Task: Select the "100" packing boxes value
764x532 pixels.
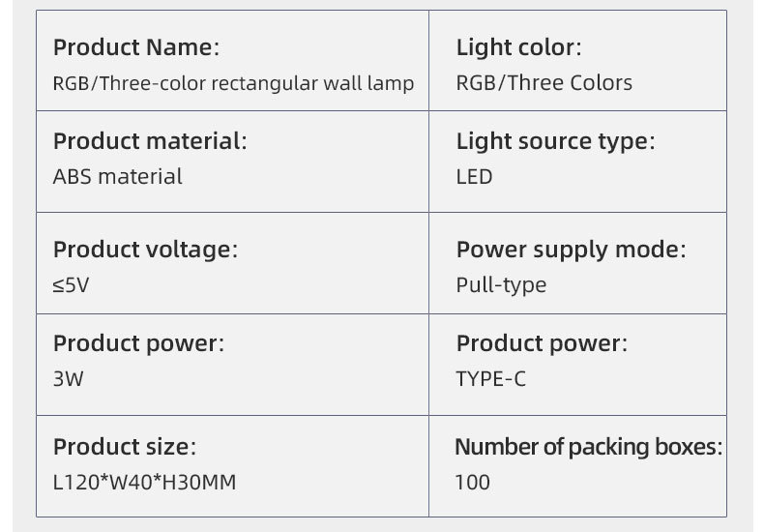Action: 472,482
